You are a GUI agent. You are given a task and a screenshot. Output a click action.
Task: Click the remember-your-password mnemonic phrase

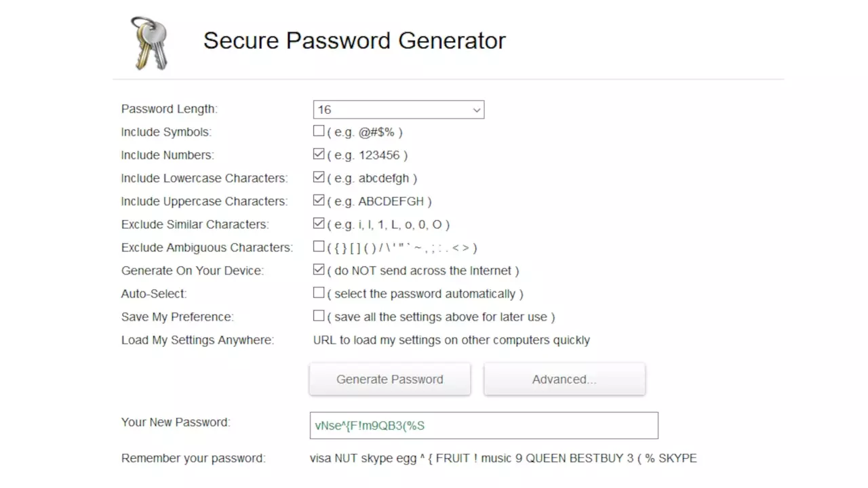click(503, 458)
